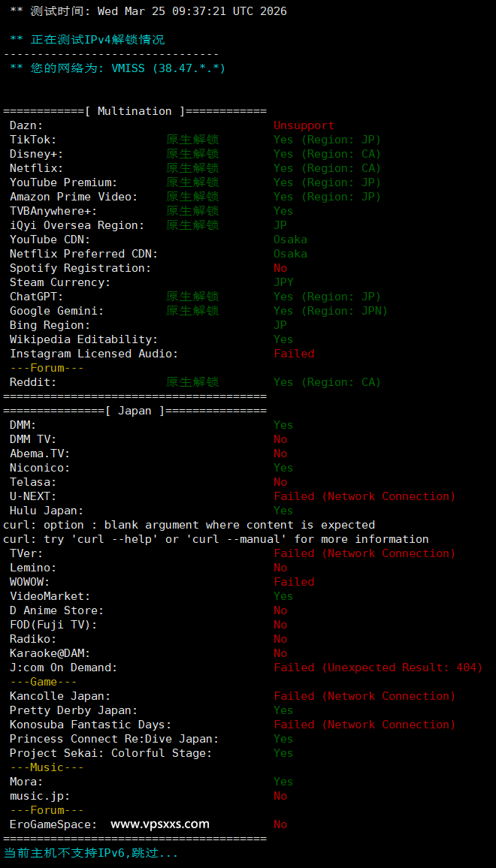Click the www.vpsxxs.com watermark URL
This screenshot has height=868, width=496.
tap(160, 824)
